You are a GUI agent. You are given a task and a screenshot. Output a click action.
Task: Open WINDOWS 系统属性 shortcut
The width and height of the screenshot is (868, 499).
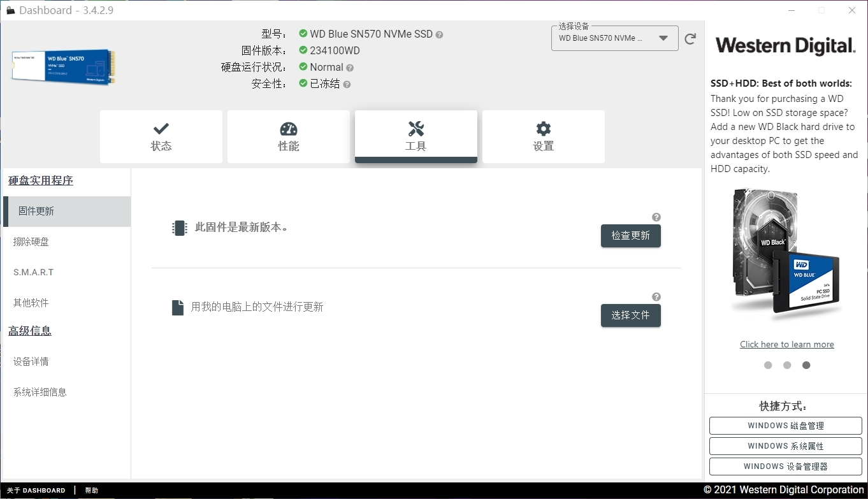point(786,446)
